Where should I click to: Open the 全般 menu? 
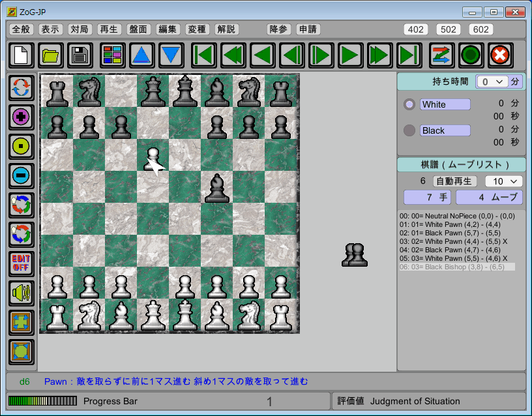(22, 29)
